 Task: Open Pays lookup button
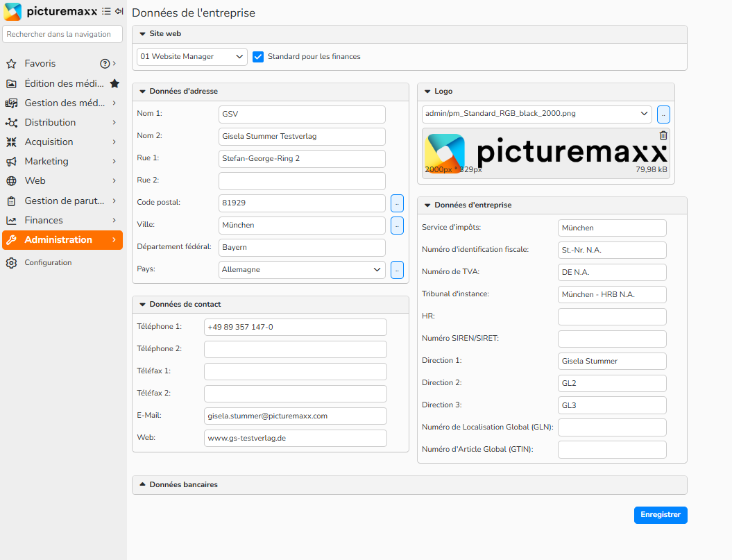397,270
